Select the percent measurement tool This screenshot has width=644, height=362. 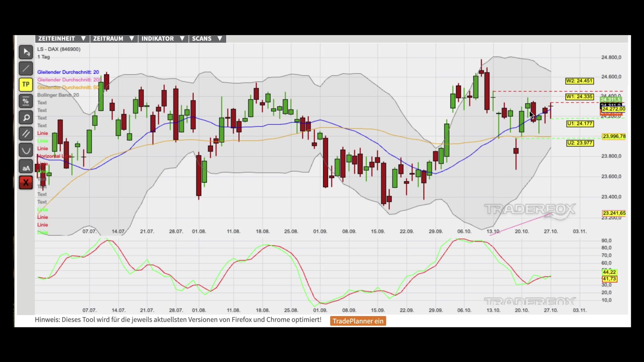26,101
